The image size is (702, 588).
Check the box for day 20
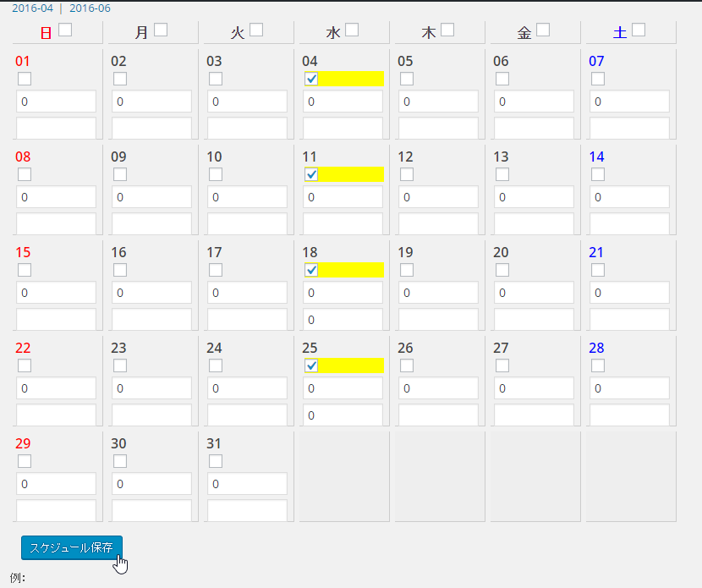pos(502,270)
